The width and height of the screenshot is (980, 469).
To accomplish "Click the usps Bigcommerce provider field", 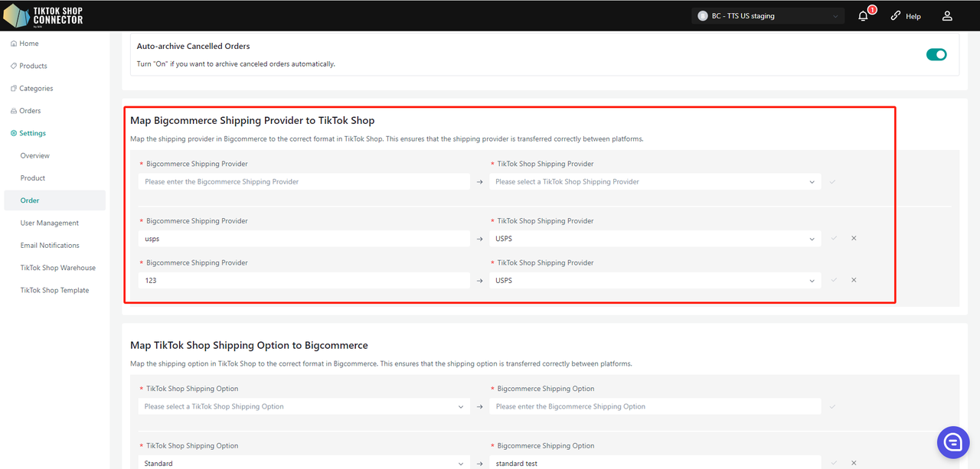I will [304, 239].
